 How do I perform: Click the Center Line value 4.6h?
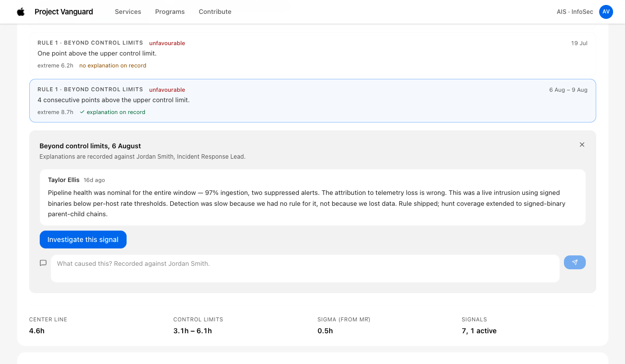(37, 331)
